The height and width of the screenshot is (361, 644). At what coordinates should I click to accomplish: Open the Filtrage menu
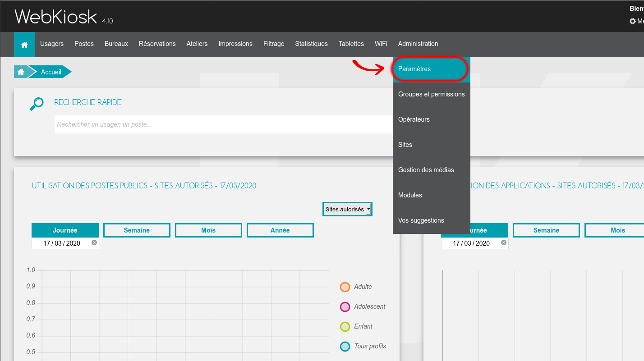(274, 44)
